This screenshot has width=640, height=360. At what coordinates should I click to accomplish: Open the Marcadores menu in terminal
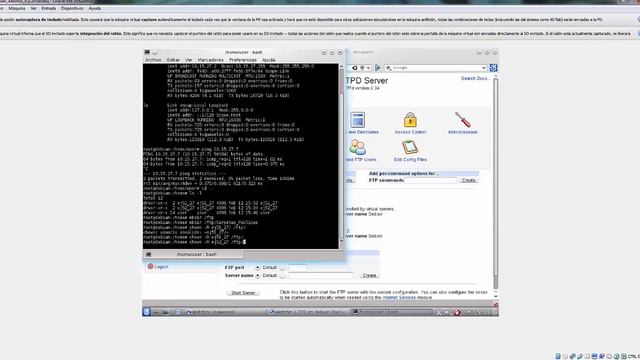[x=210, y=60]
